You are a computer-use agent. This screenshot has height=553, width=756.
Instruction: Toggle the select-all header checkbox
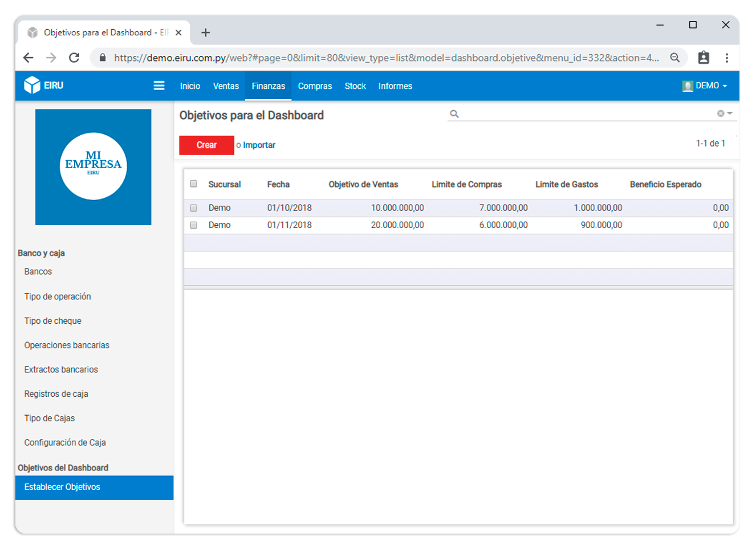coord(194,184)
